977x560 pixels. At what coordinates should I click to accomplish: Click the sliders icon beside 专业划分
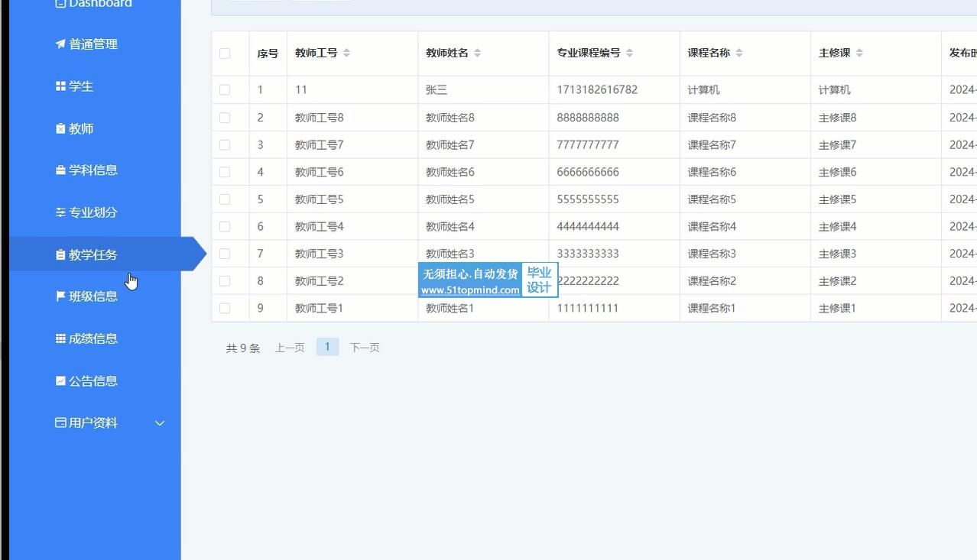pyautogui.click(x=60, y=212)
